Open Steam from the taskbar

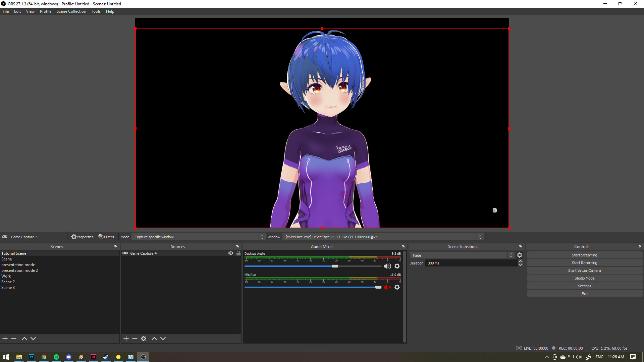[x=106, y=357]
